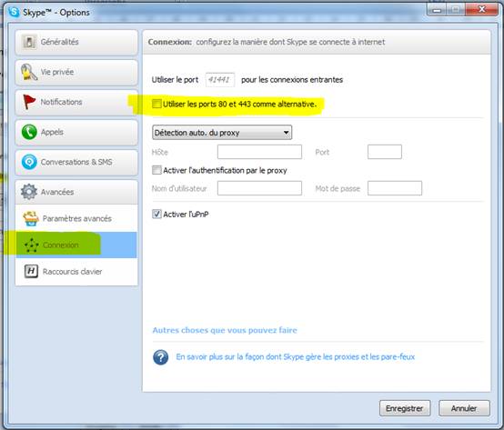Uncheck the Activer l'uPnP checkbox
The width and height of the screenshot is (504, 430).
point(156,214)
